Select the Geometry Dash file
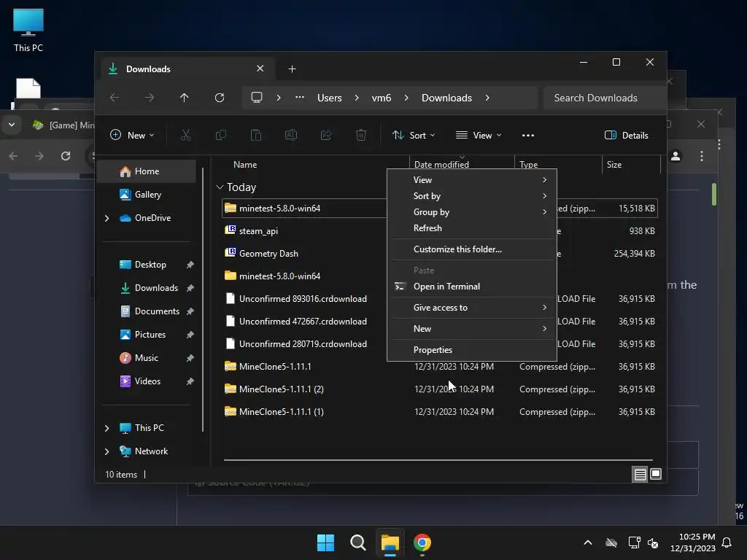747x560 pixels. 268,253
